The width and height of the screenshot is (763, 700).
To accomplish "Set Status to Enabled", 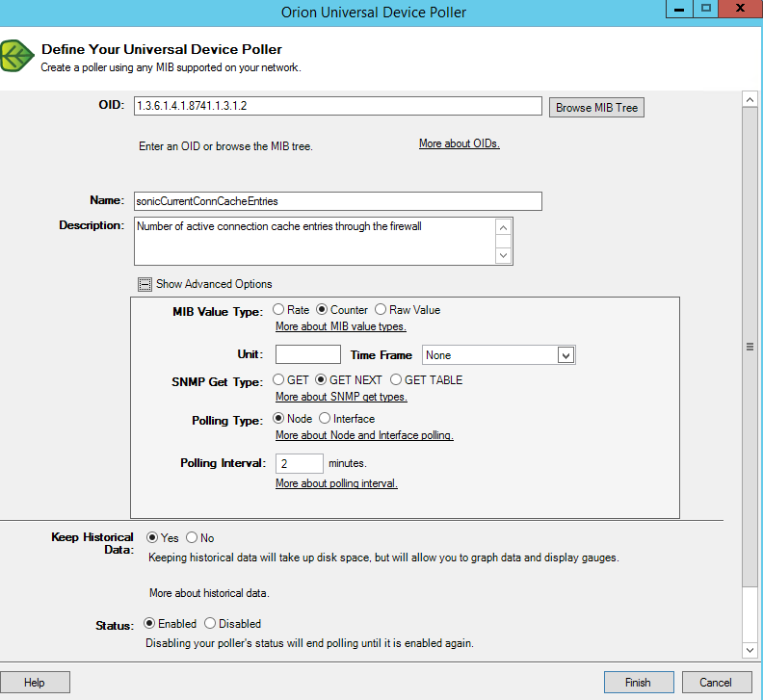I will (149, 623).
